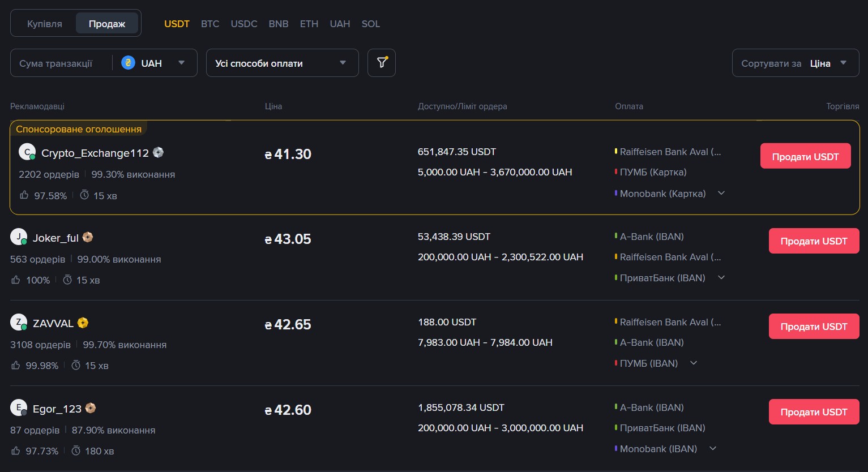868x472 pixels.
Task: Click ПУМБ (IBAN) payment method
Action: (649, 363)
